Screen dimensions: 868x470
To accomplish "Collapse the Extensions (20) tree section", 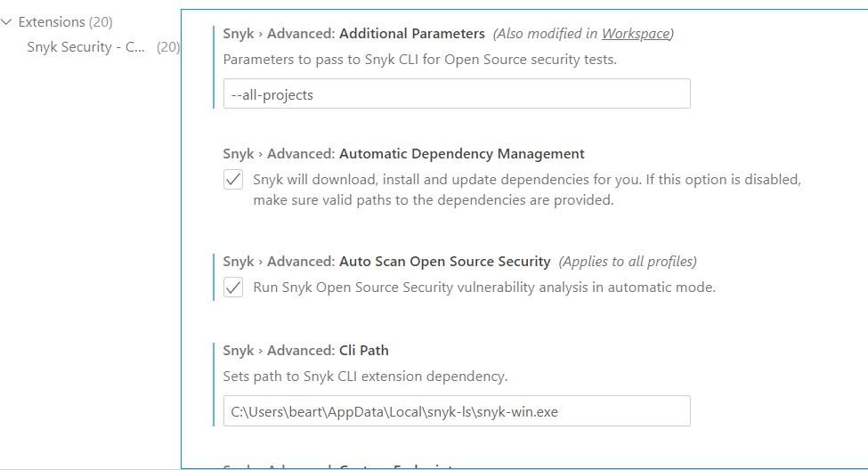I will (x=6, y=22).
